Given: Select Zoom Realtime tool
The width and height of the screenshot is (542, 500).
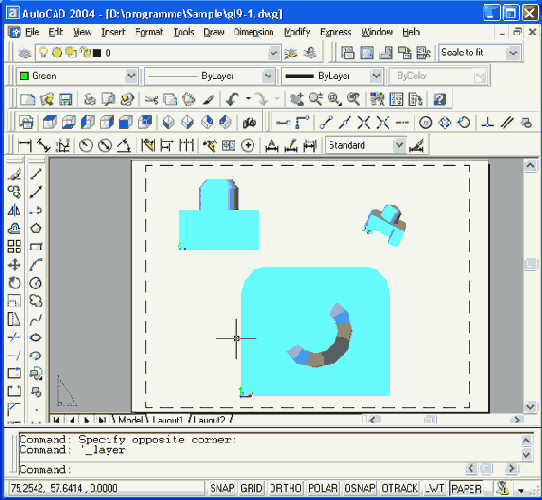Looking at the screenshot, I should [316, 100].
